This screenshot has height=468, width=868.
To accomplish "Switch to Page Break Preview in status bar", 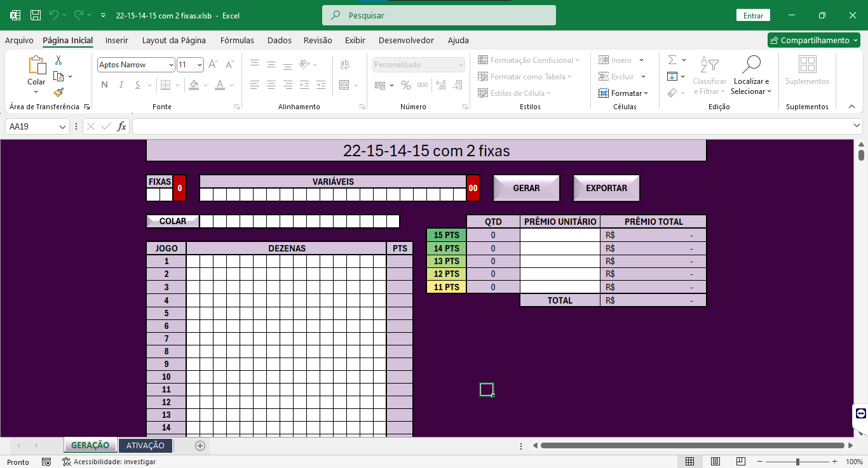I will 741,462.
